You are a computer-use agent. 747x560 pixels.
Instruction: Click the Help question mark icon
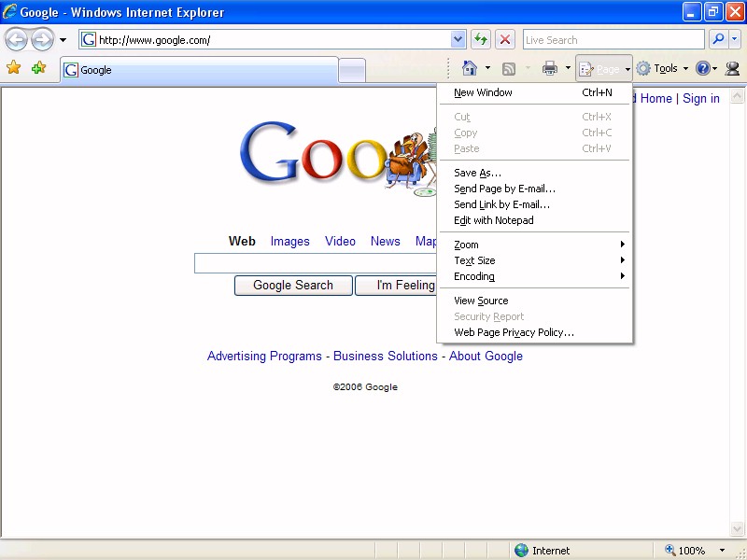point(703,68)
